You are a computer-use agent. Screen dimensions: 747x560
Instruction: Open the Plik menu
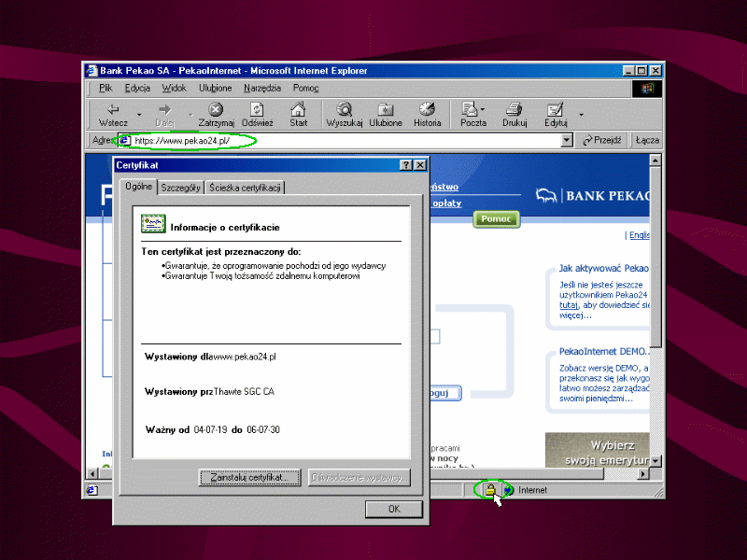pyautogui.click(x=106, y=88)
